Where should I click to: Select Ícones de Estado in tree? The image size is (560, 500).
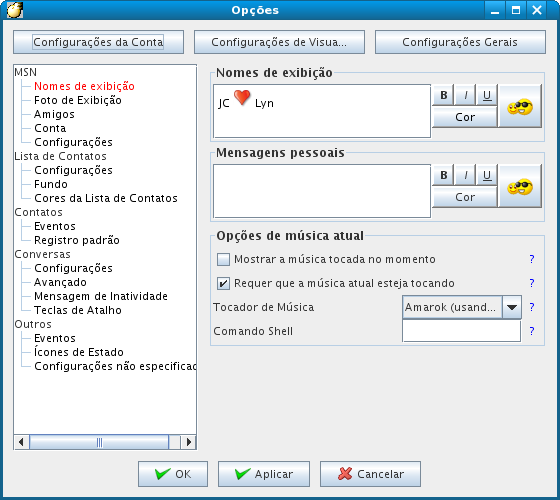tap(79, 352)
